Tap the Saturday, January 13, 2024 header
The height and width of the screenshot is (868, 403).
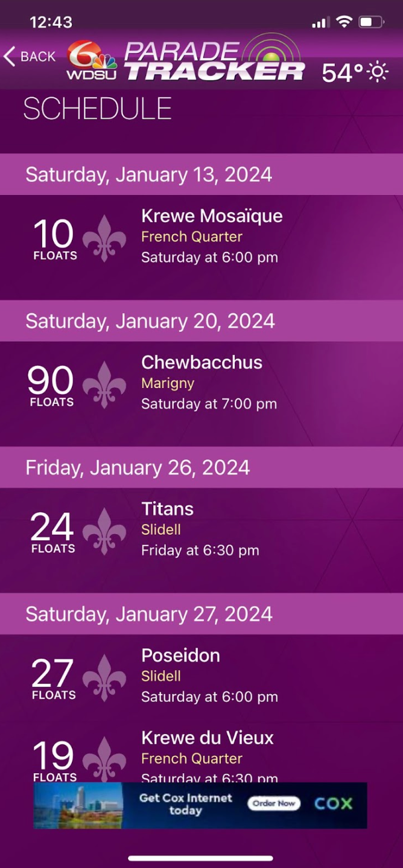148,174
